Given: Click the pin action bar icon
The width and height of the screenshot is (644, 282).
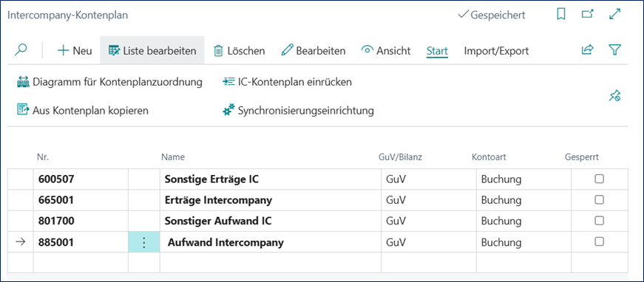Looking at the screenshot, I should click(614, 96).
